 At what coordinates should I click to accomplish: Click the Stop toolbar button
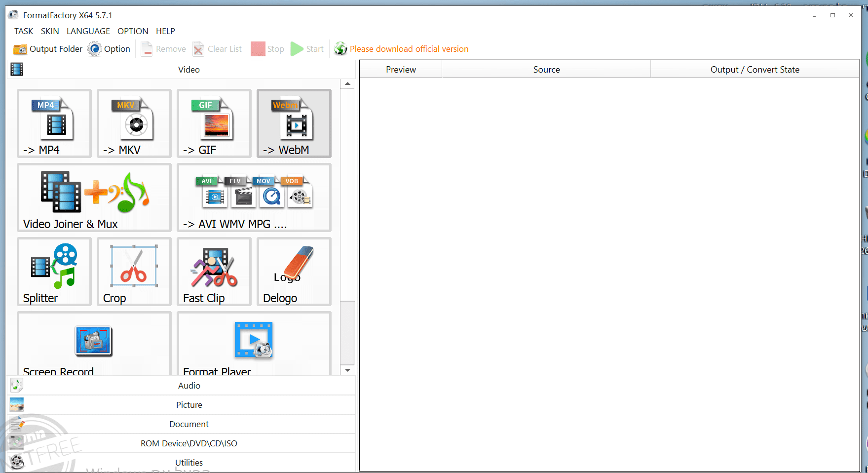[267, 49]
